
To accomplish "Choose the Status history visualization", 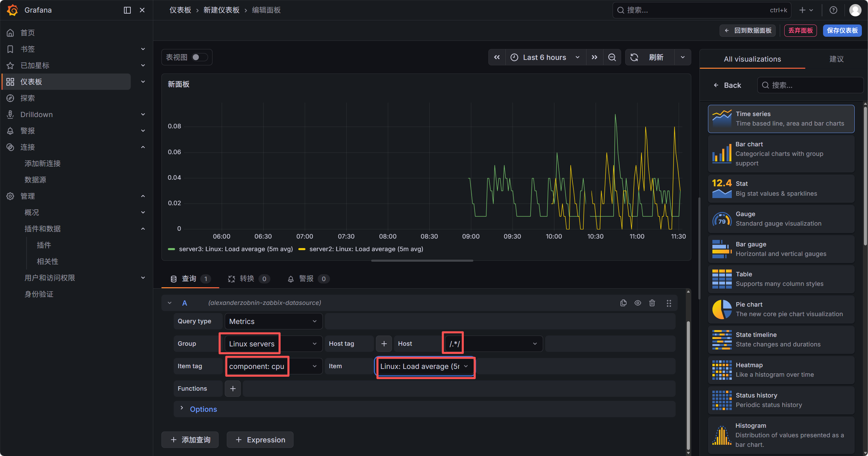I will [781, 400].
